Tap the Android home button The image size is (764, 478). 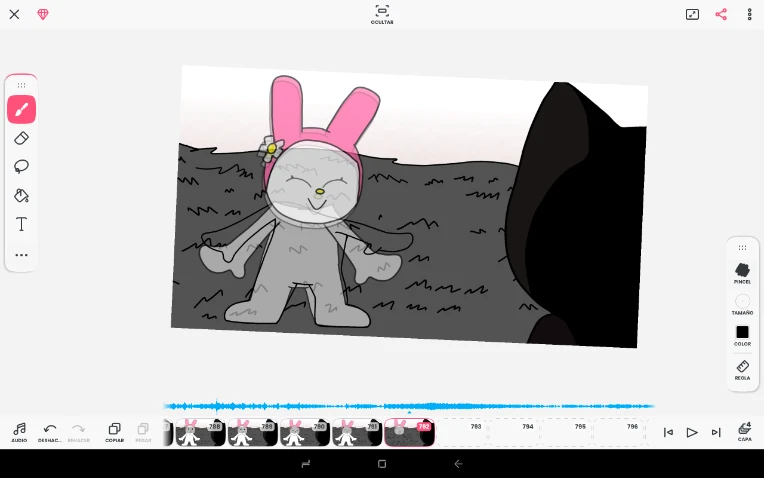point(382,464)
